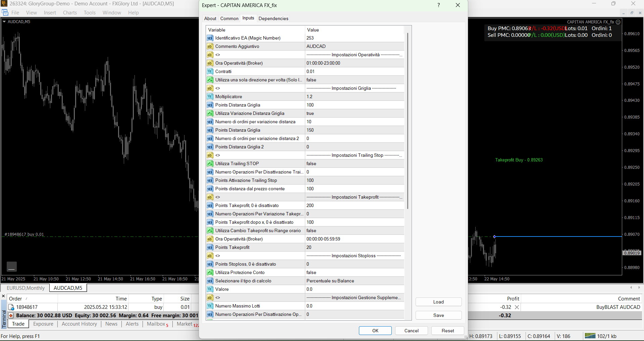
Task: Click the Expert Advisor smiley face icon
Action: click(618, 22)
